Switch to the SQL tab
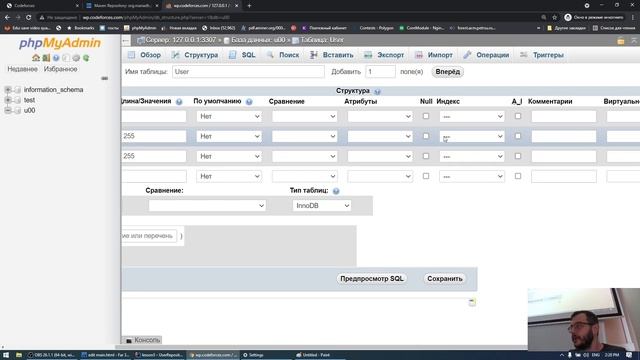The image size is (640, 360). 242,55
